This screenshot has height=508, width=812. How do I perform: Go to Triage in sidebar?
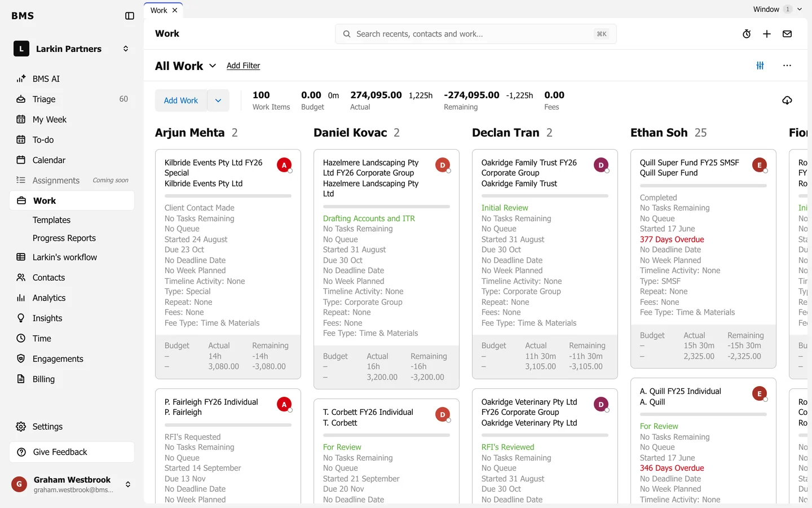pos(72,99)
